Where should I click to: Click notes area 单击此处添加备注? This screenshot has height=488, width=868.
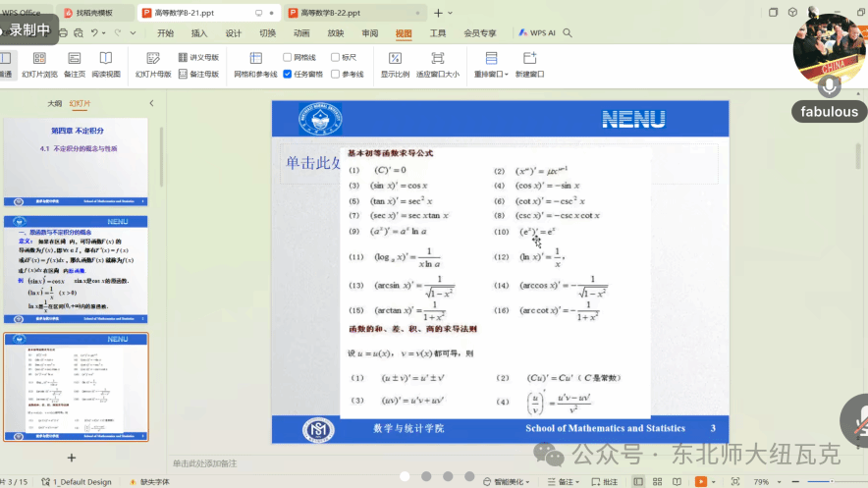pos(204,463)
